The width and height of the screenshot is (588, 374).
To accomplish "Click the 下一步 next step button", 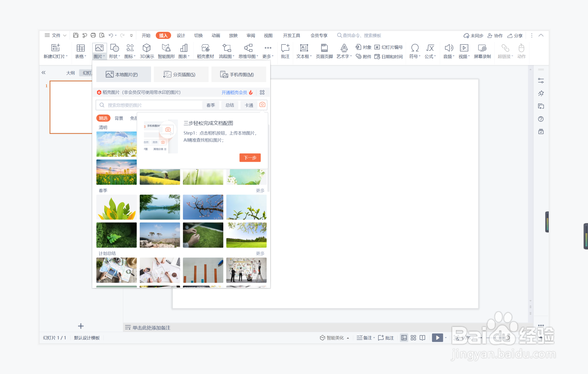I will 250,158.
